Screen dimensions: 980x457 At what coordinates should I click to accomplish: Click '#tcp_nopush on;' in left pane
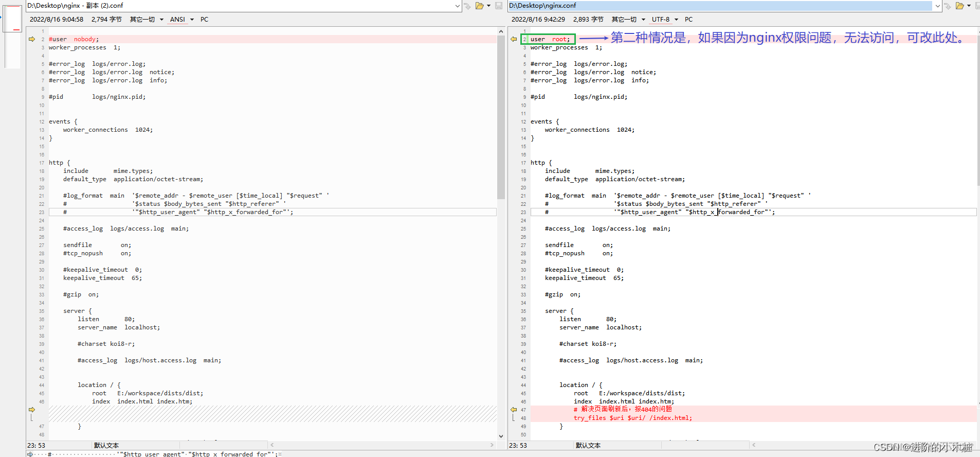97,253
